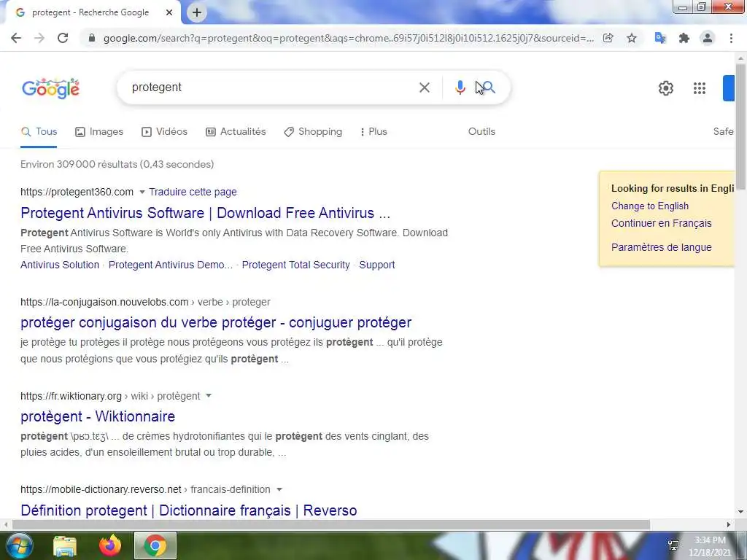747x560 pixels.
Task: Expand the dropdown beside fr.wiktionary.org URL
Action: [208, 396]
